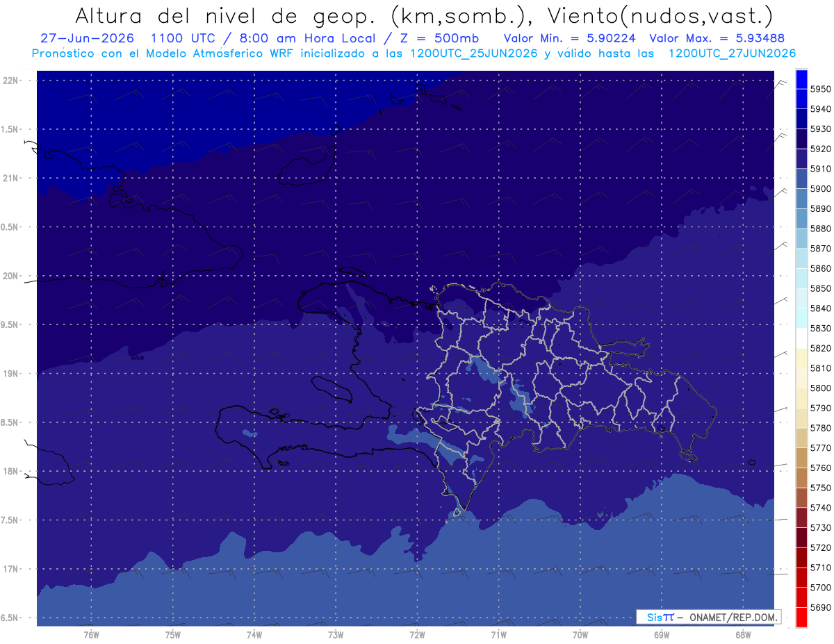The image size is (834, 644).
Task: Click the 'SisTT - ONAMET/REP.DOM.' credit box
Action: (708, 617)
